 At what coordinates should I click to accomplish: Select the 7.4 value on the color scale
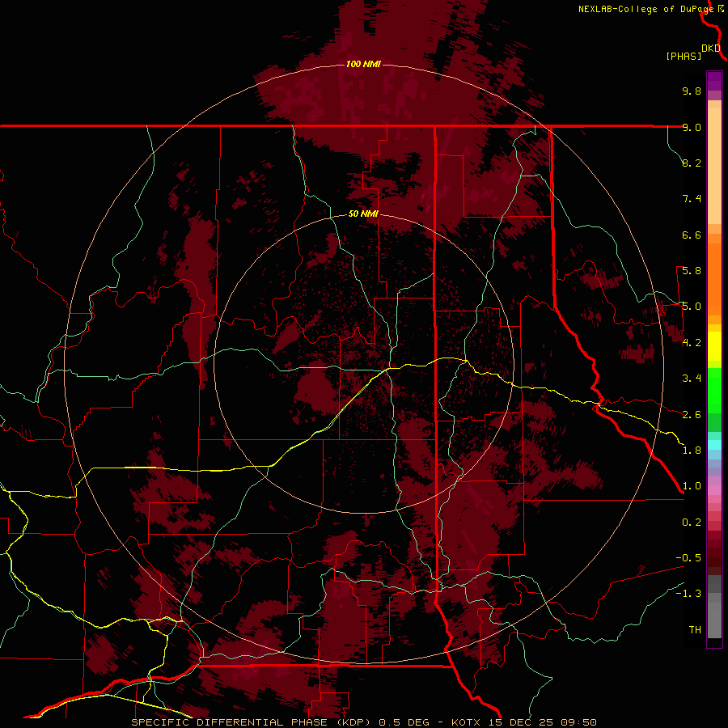692,199
